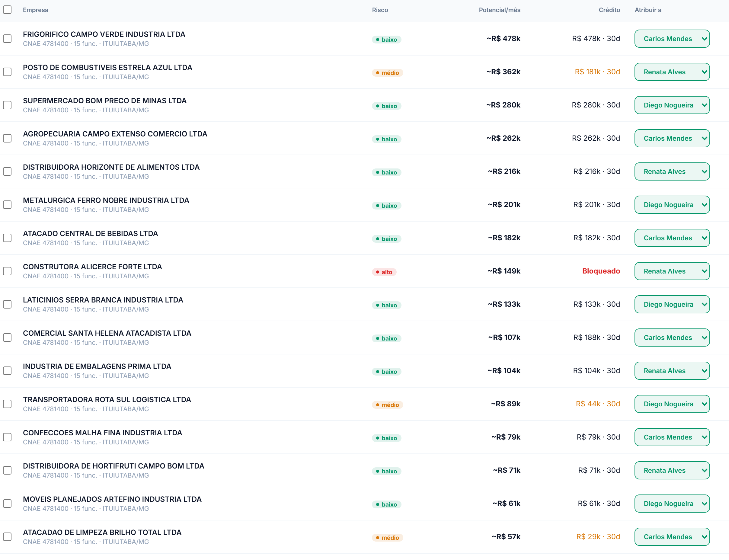Check ATACADAO DE LIMPEZA BRILHO TOTAL checkbox
Screen dimensions: 729x560
coord(7,537)
